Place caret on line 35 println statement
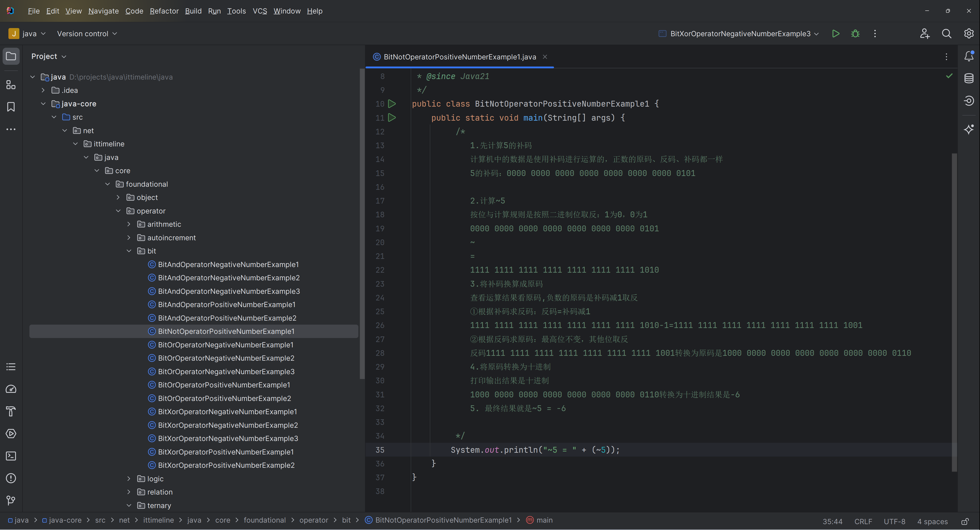 [535, 450]
